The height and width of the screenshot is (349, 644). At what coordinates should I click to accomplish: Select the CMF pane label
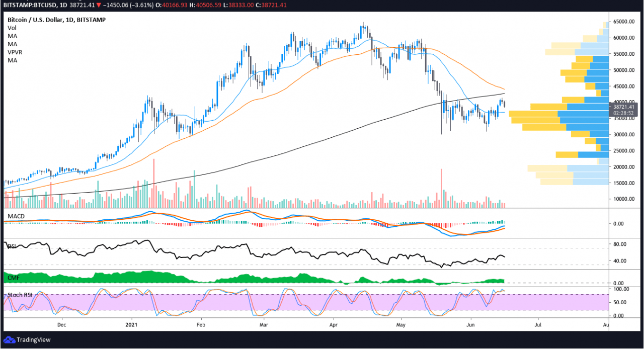(12, 277)
